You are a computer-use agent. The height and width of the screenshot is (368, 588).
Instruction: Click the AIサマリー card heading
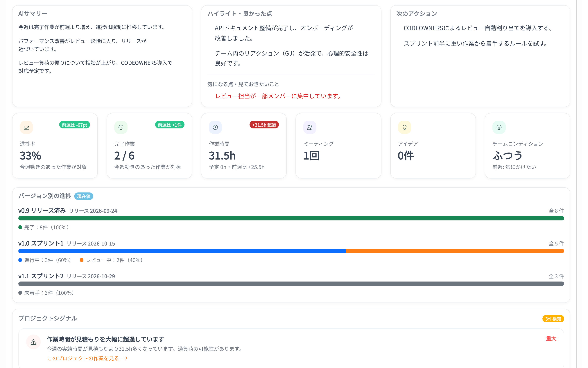click(33, 14)
